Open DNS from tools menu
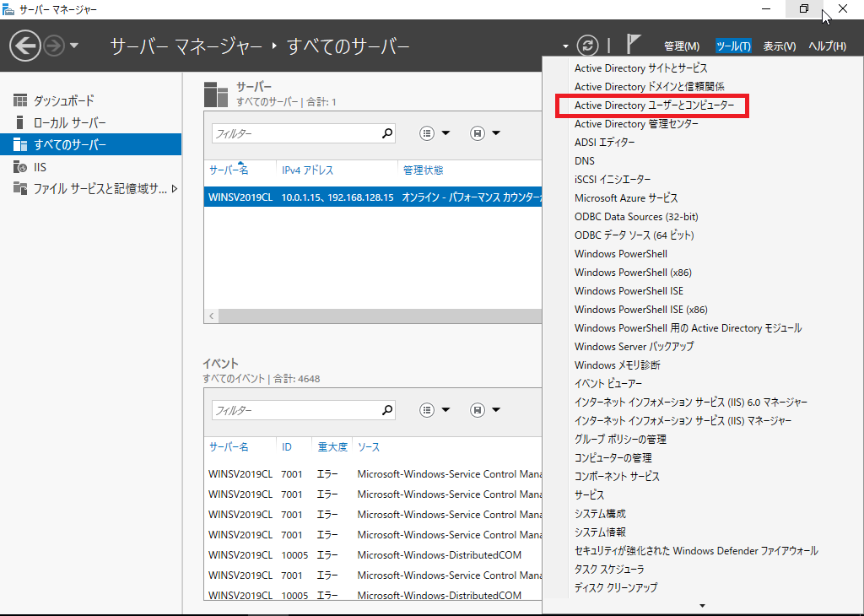 point(584,161)
